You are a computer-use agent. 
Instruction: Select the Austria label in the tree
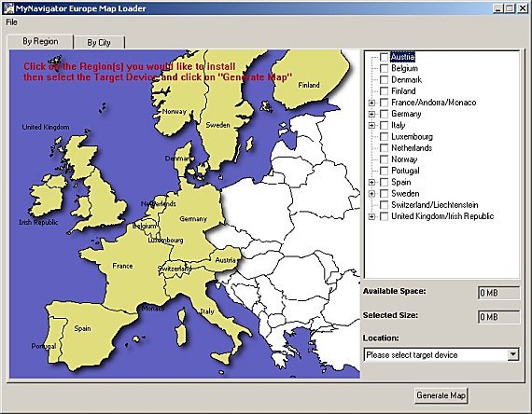(402, 57)
